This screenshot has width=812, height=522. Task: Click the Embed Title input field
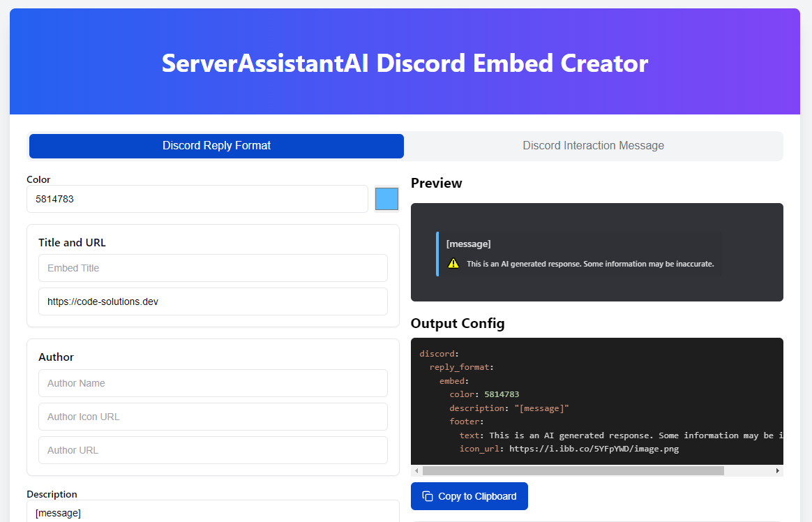[x=213, y=268]
